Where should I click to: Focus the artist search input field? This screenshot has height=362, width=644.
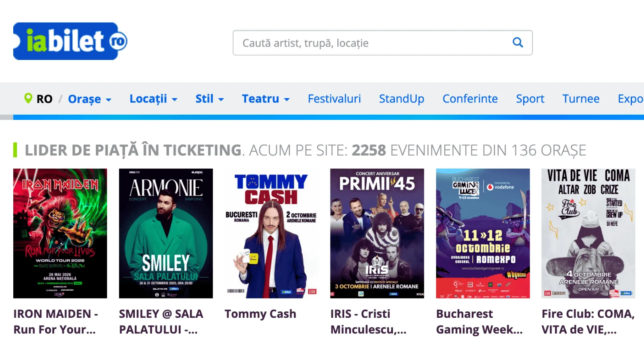(x=370, y=43)
